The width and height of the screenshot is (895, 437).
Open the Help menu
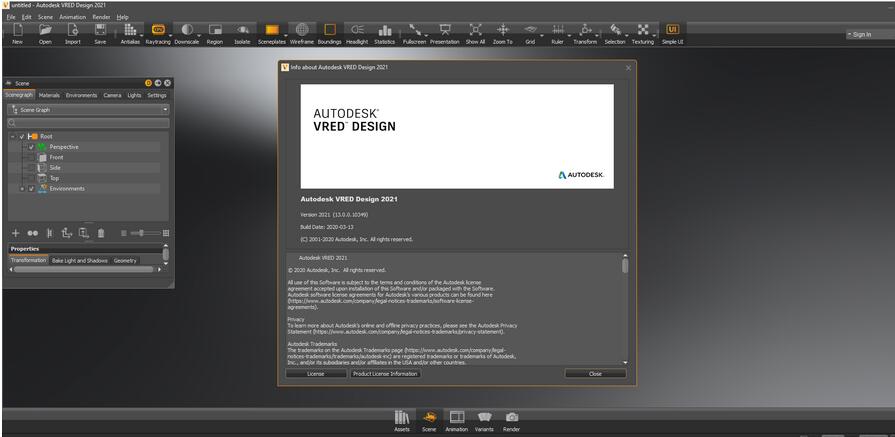(122, 17)
